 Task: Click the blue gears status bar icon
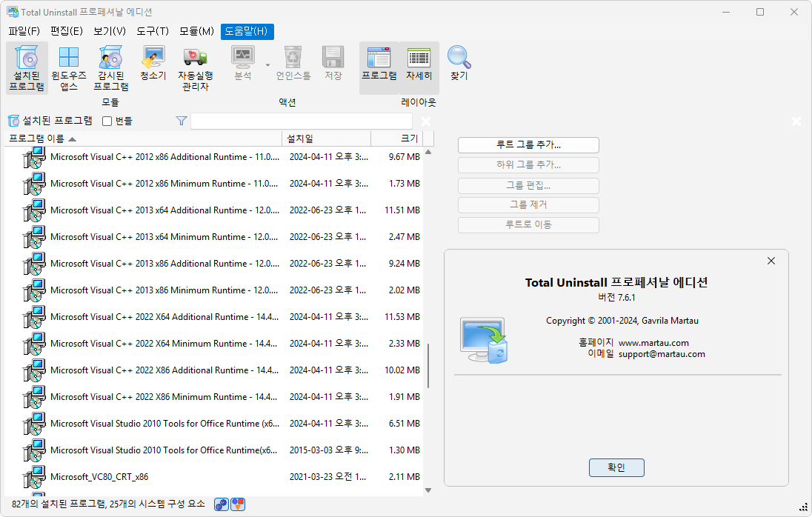tap(221, 504)
